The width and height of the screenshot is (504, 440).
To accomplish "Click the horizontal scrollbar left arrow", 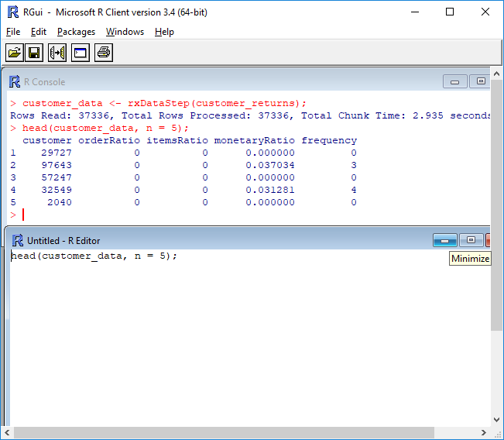I will pyautogui.click(x=7, y=432).
